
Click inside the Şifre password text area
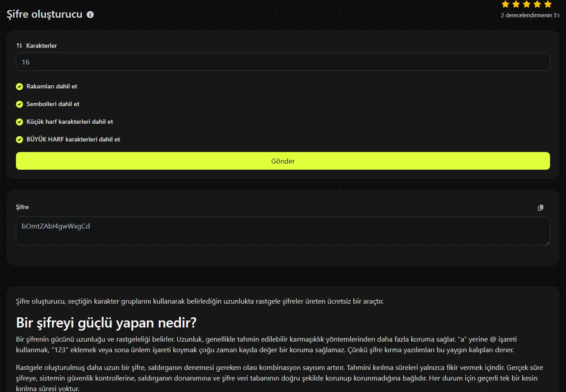coord(283,231)
